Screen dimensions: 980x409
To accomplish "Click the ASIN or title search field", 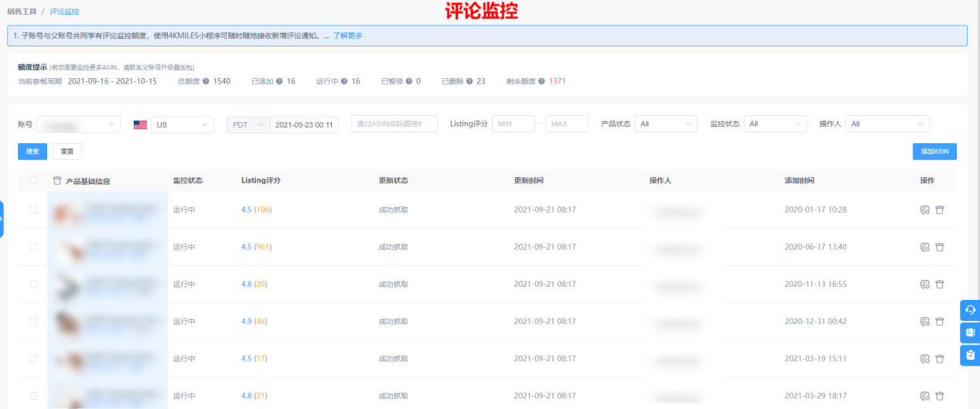I will point(394,124).
